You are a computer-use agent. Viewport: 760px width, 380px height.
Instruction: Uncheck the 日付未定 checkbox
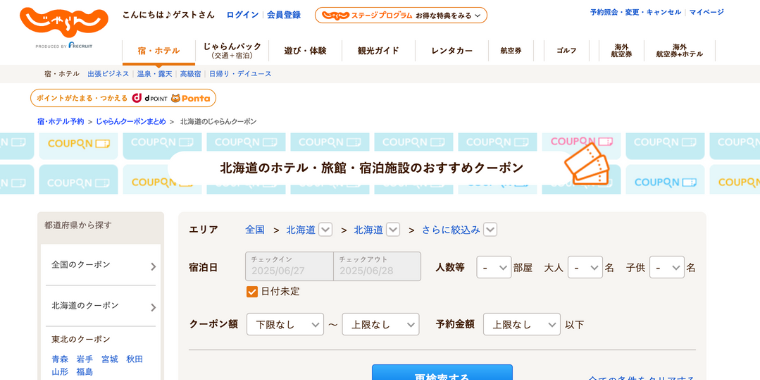[252, 291]
